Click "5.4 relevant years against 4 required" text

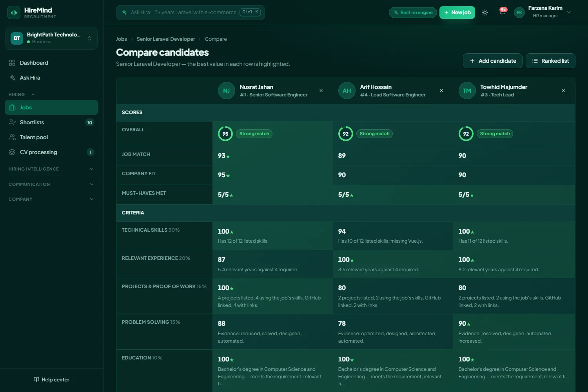click(258, 270)
